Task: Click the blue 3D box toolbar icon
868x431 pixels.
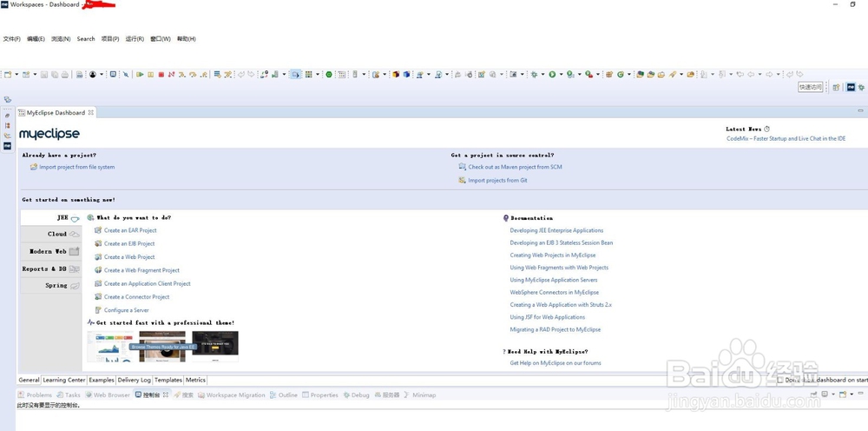Action: [x=406, y=74]
